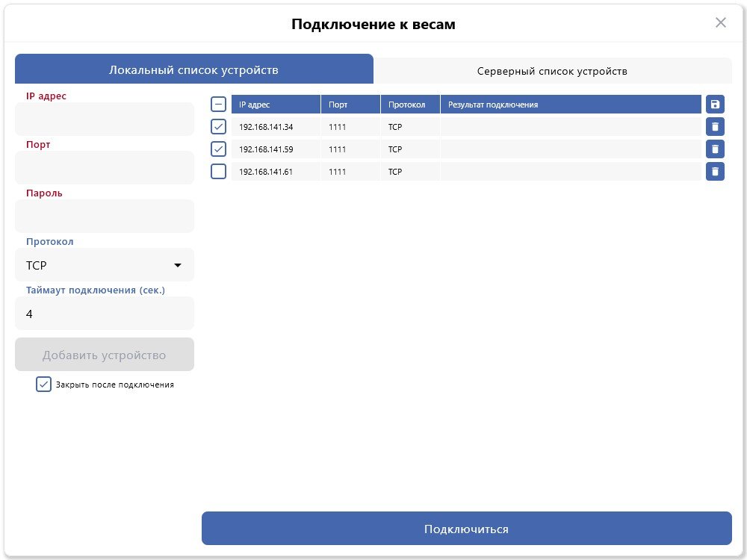Close the connection dialog
747x560 pixels.
pyautogui.click(x=720, y=22)
